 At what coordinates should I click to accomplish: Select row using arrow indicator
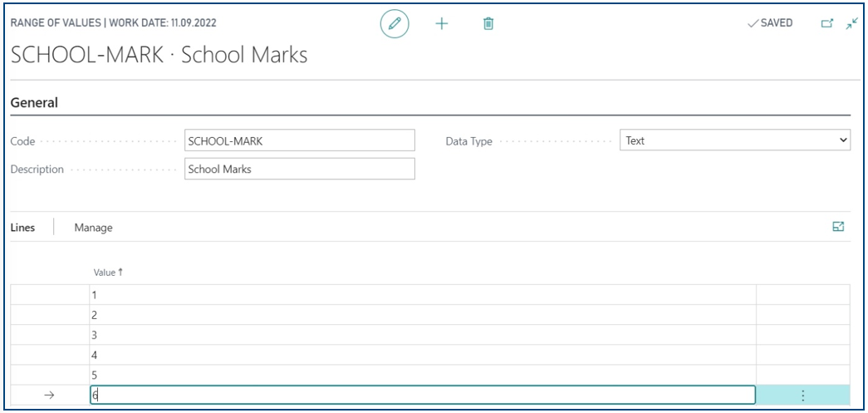(49, 396)
